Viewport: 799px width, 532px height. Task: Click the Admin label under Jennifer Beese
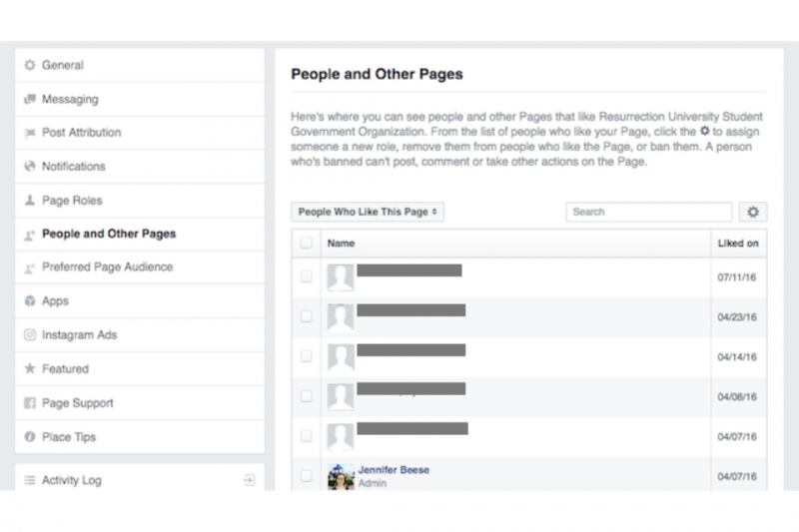click(372, 483)
